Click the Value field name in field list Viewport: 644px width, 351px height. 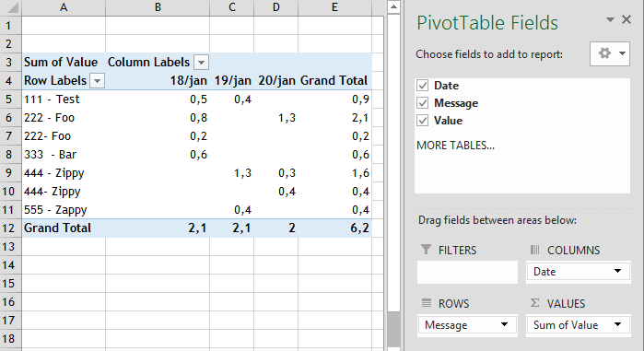pyautogui.click(x=448, y=121)
